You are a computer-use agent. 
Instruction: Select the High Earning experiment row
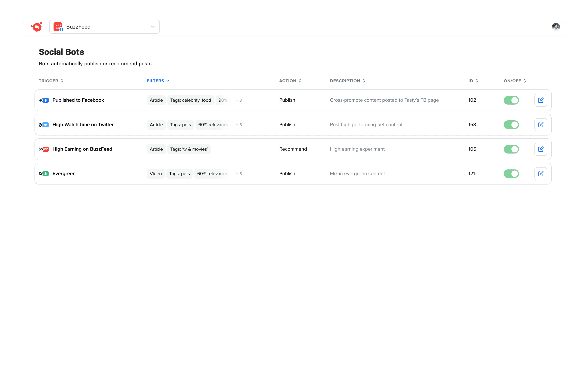coord(357,149)
